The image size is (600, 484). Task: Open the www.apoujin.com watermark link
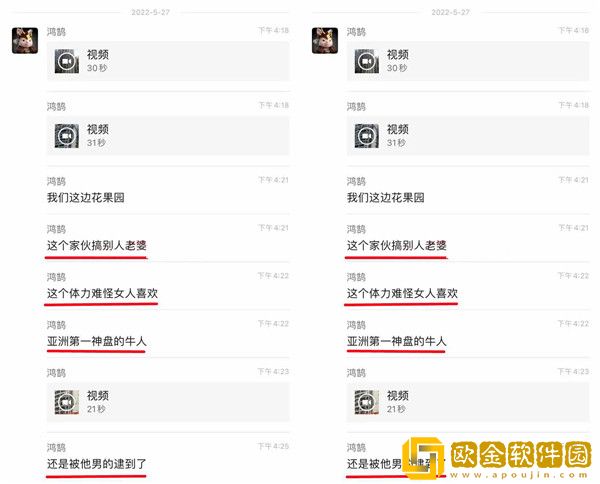tap(519, 475)
